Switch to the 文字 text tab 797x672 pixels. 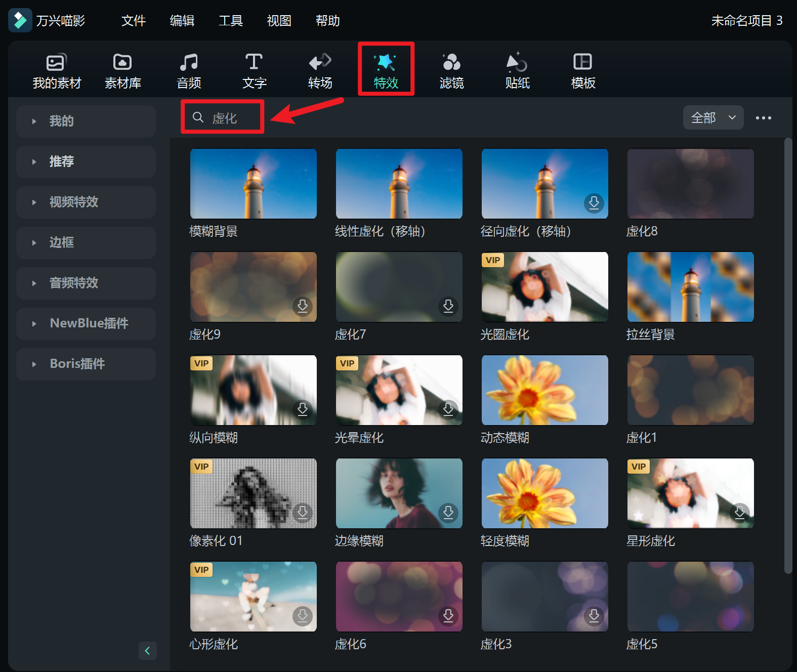[x=254, y=71]
